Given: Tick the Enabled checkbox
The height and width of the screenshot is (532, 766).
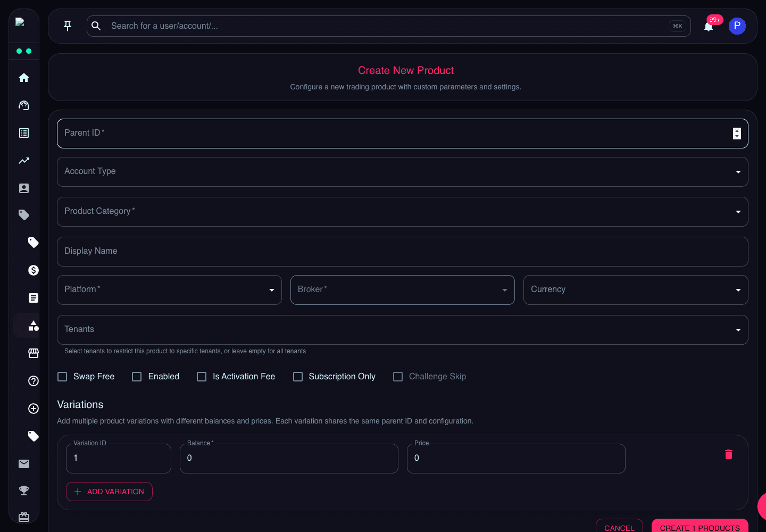Looking at the screenshot, I should tap(137, 377).
